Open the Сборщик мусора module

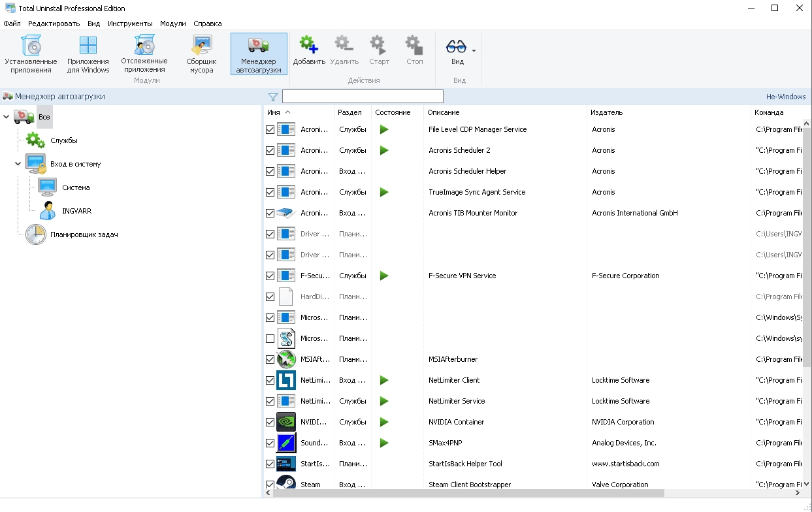pos(201,54)
